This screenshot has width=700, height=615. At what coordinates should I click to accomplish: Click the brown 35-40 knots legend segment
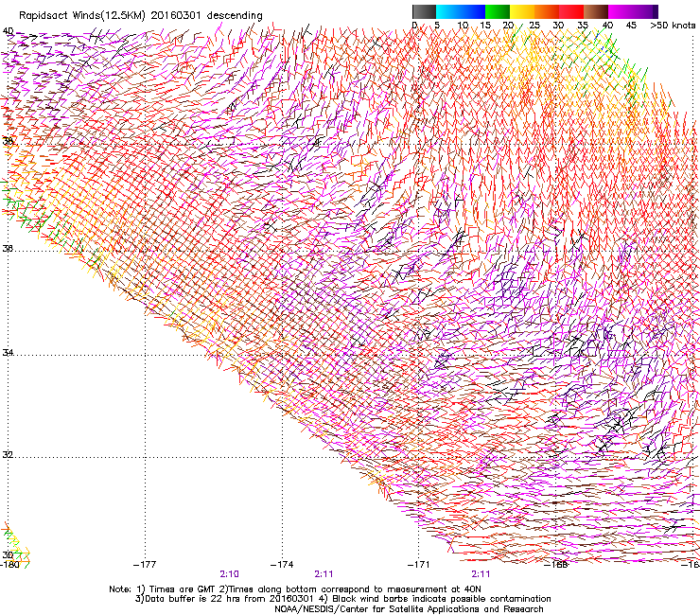point(596,11)
